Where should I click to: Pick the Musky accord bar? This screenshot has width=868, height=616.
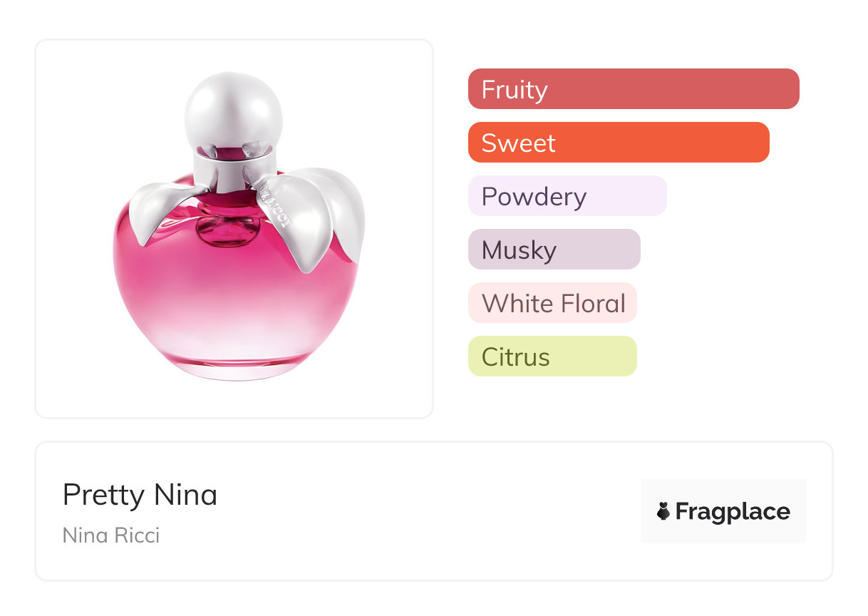[x=554, y=250]
